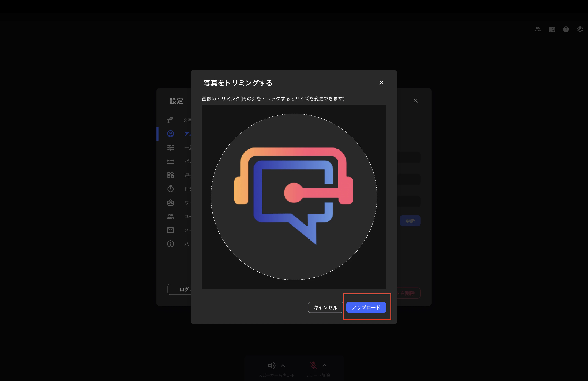Image resolution: width=588 pixels, height=381 pixels.
Task: Open the password settings section
Action: pos(171,161)
